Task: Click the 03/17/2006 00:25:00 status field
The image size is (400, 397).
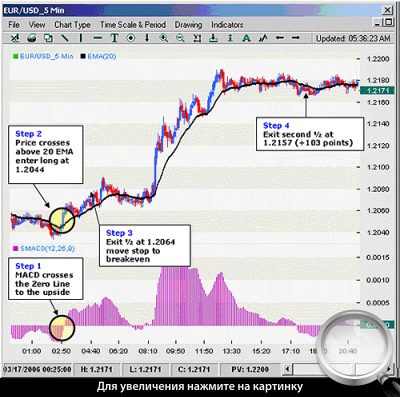Action: (38, 369)
